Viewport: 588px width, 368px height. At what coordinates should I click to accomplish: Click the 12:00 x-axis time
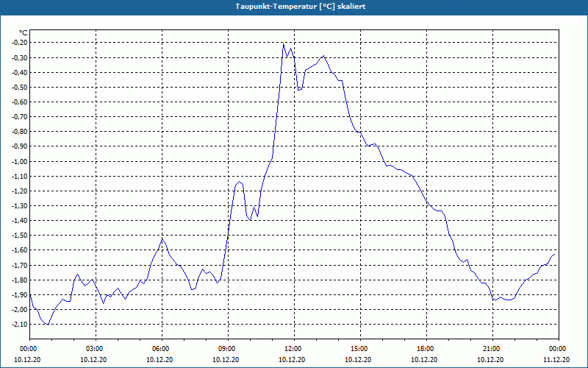pyautogui.click(x=292, y=349)
